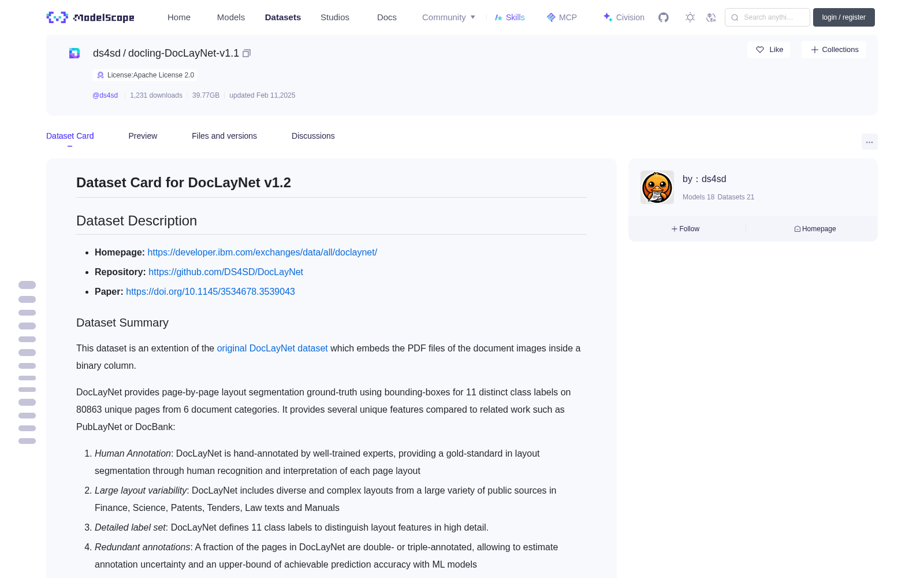Open the @ds4sd owner link
924x578 pixels.
pos(105,95)
